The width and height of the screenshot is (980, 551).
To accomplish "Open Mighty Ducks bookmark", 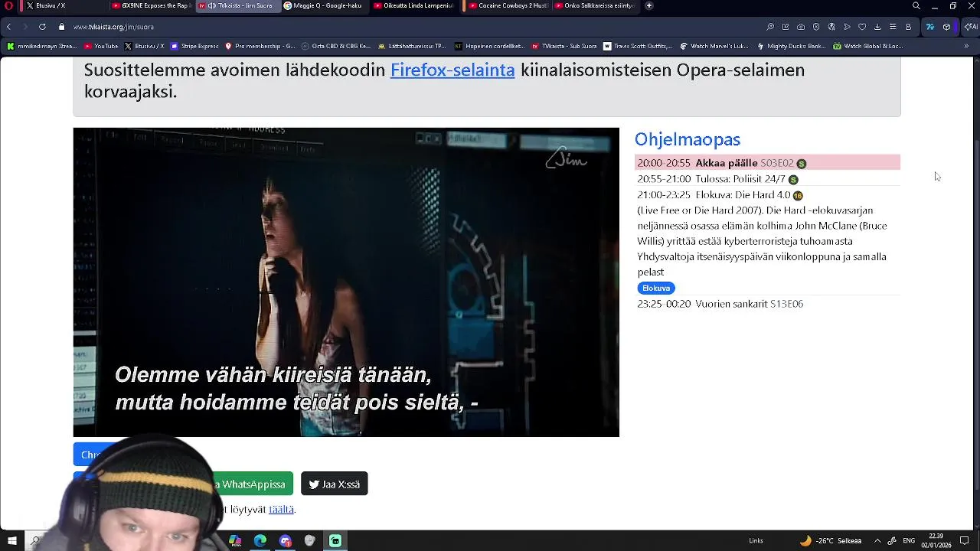I will click(791, 46).
